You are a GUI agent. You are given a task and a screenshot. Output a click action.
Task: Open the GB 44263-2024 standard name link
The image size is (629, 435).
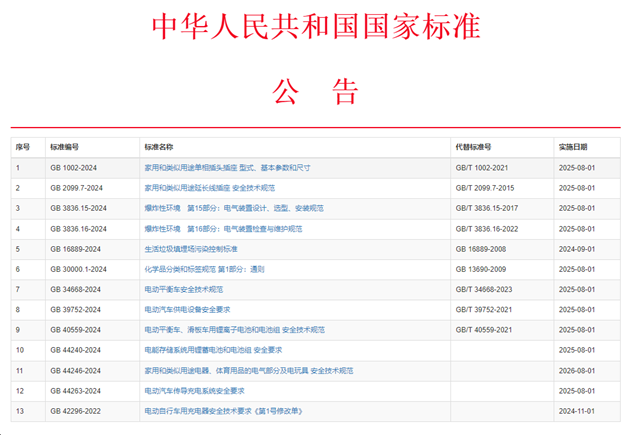[194, 391]
